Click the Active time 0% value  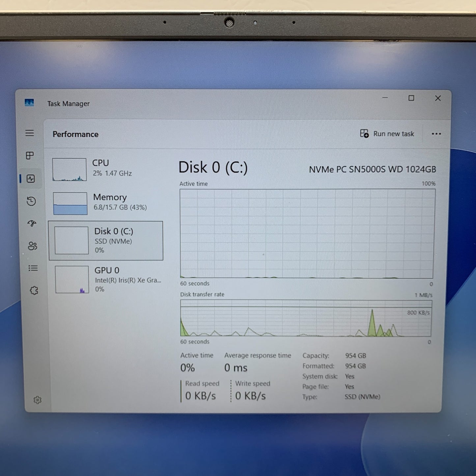pos(187,368)
